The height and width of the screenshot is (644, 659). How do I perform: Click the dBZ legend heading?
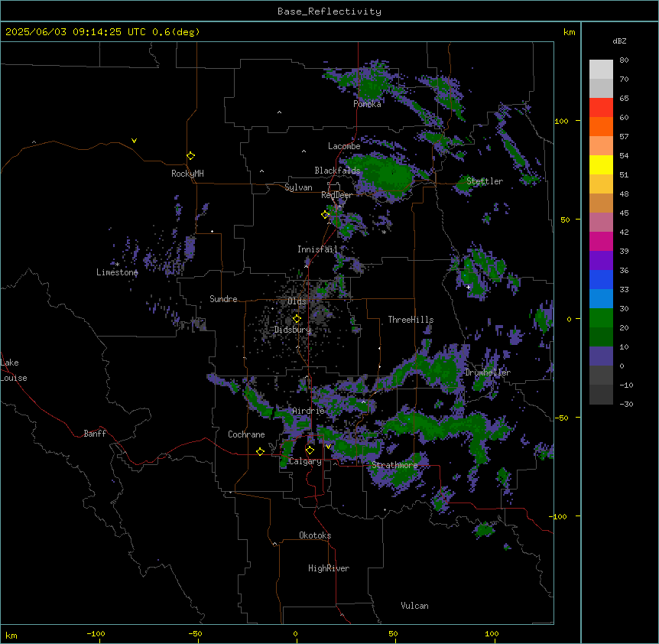(x=619, y=41)
